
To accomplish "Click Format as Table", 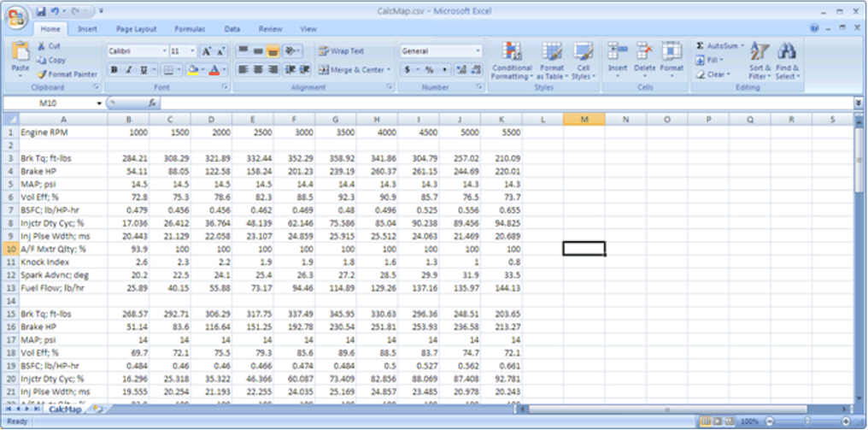I will point(552,61).
